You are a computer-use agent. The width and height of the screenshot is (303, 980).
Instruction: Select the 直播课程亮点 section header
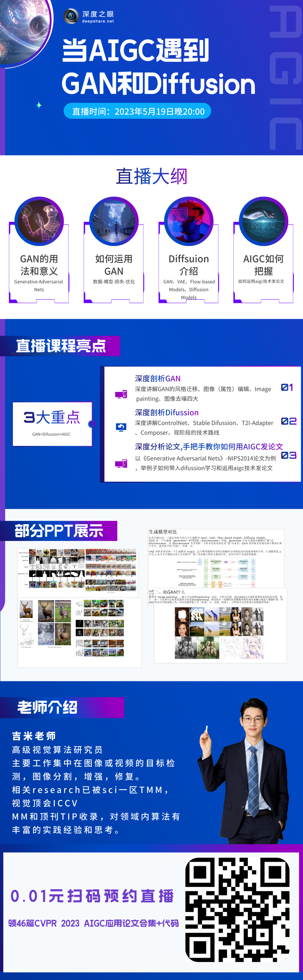61,346
